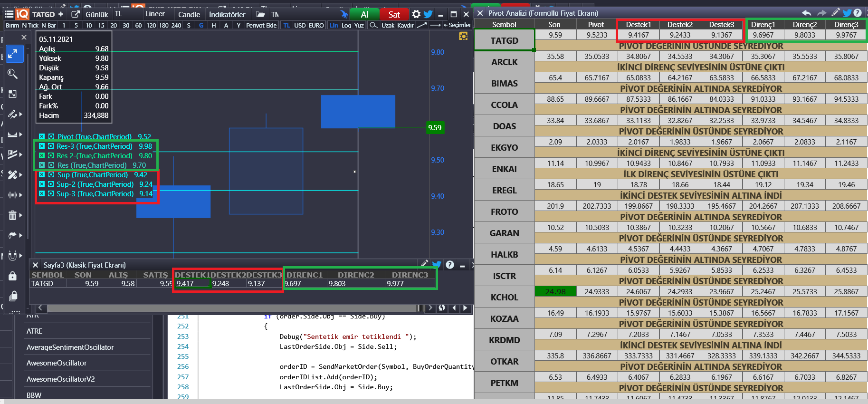Click the padlock lock drawings icon

(x=13, y=276)
